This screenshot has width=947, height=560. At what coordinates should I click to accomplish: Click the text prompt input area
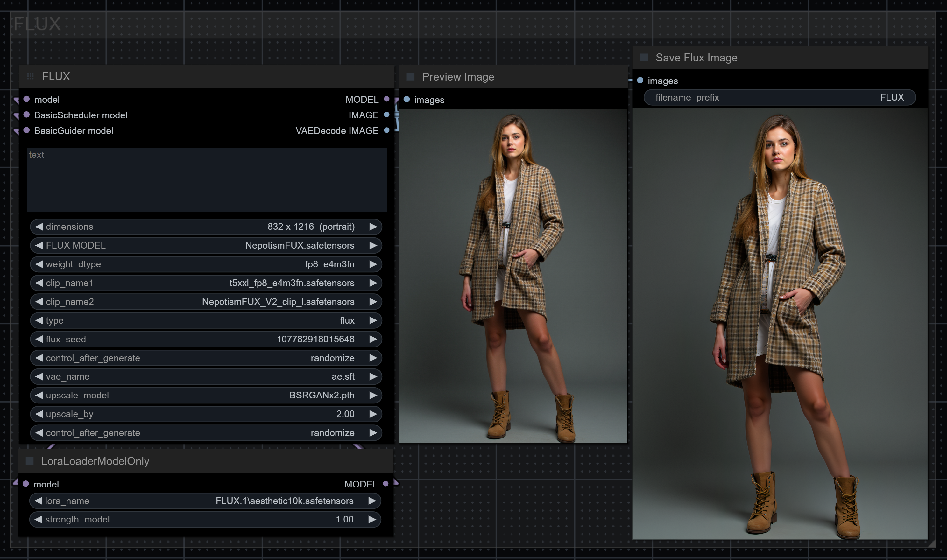[x=207, y=180]
